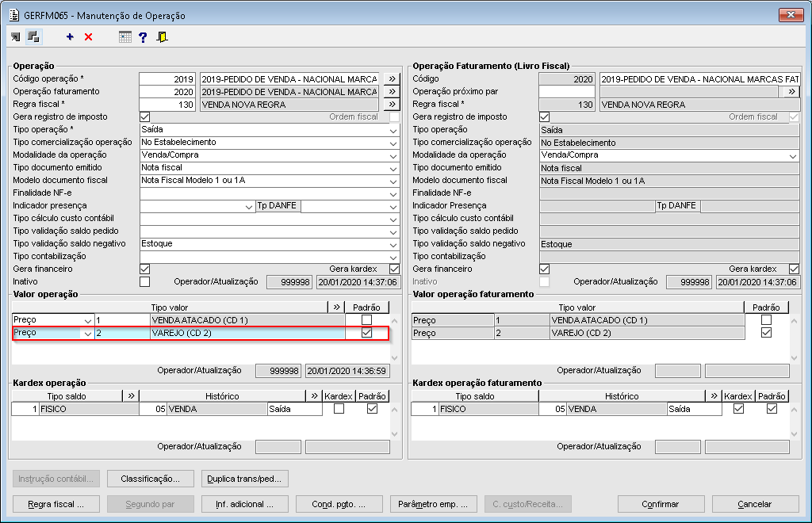Image resolution: width=812 pixels, height=523 pixels.
Task: Click Tipo saldo lookup arrow in Kardex operação
Action: (x=131, y=395)
